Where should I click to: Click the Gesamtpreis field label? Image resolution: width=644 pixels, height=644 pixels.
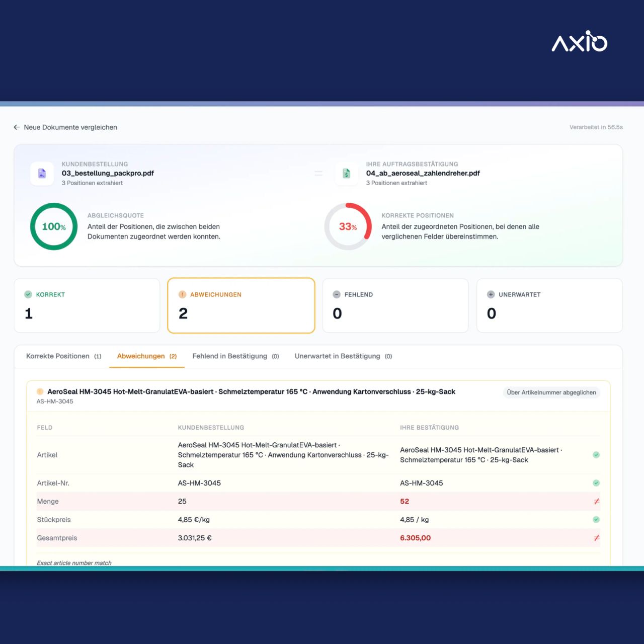point(57,538)
